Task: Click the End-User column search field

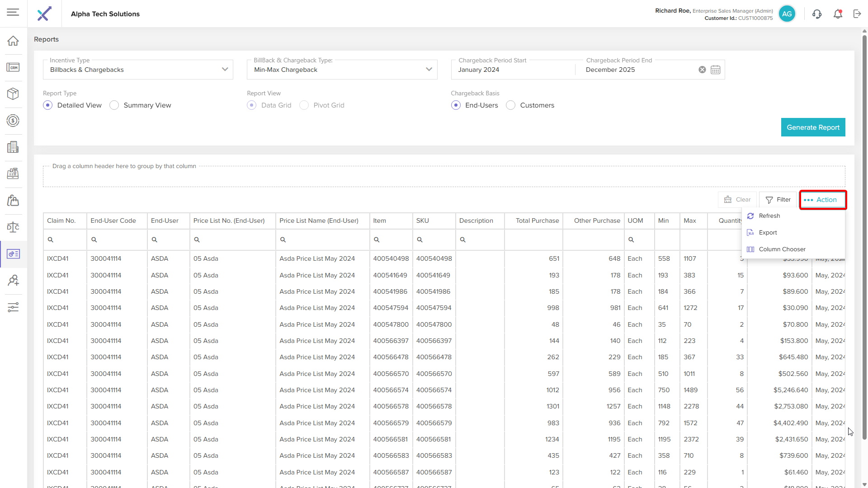Action: pyautogui.click(x=170, y=240)
